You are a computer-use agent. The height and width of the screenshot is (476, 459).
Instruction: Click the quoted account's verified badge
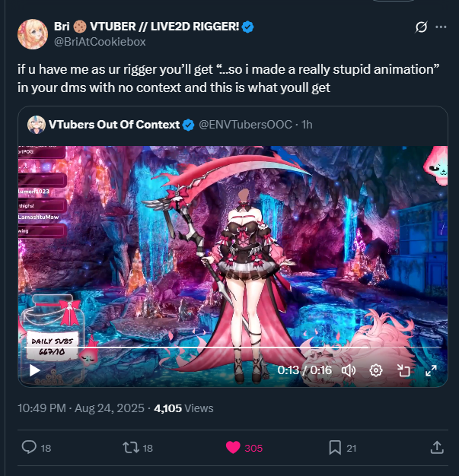point(188,125)
